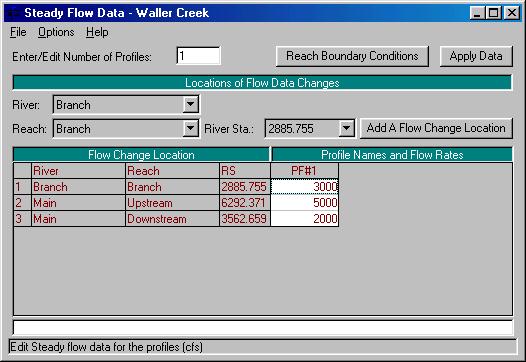
Task: Click the flow rate cell showing 3000
Action: 304,187
